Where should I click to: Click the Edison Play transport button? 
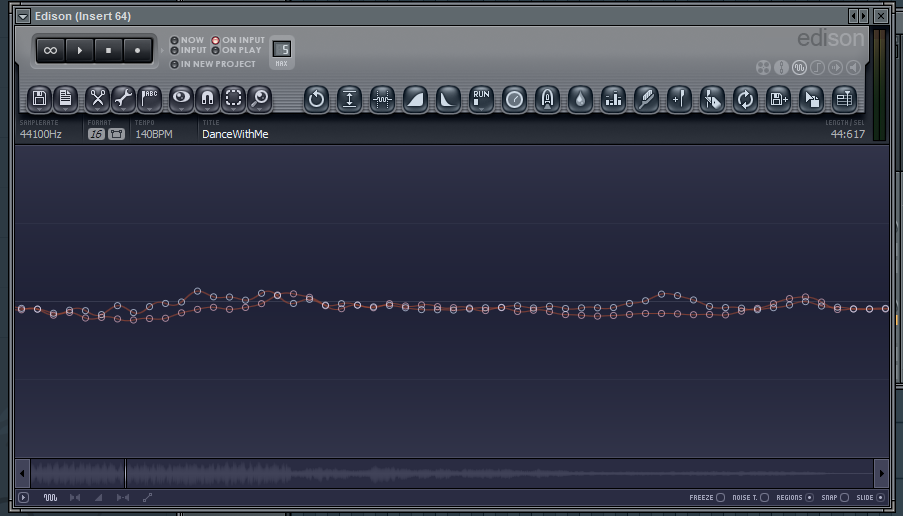79,50
